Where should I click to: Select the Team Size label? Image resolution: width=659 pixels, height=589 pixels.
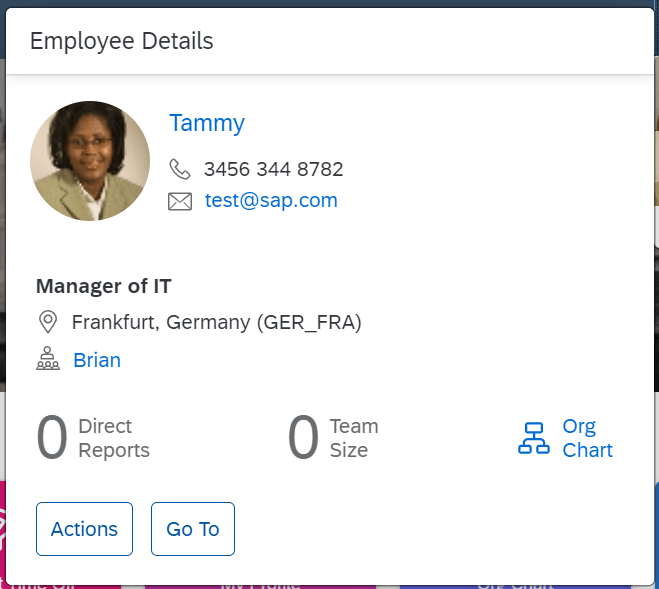(x=354, y=438)
